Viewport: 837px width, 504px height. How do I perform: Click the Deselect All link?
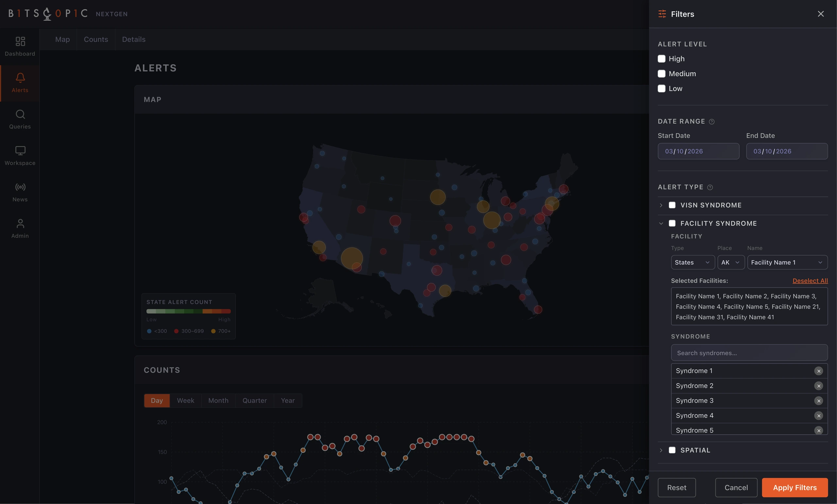click(810, 281)
